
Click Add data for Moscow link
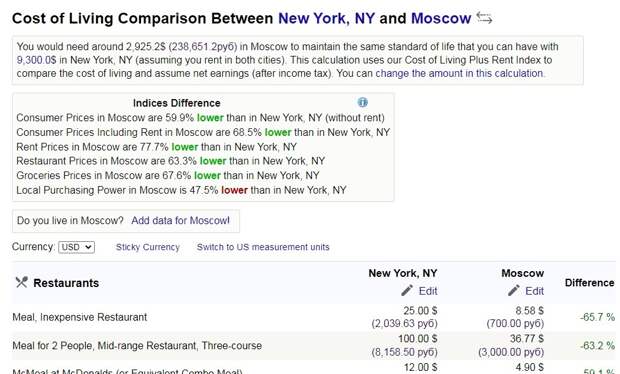click(x=180, y=220)
